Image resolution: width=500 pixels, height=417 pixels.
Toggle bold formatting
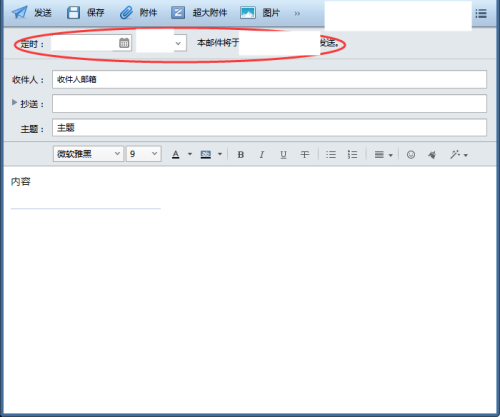(x=240, y=155)
